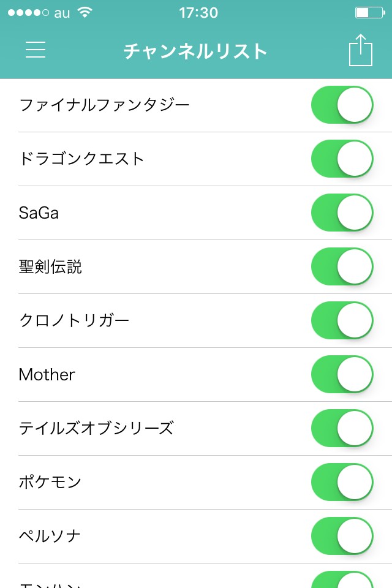Disable the ポケモン channel switch
This screenshot has width=392, height=588.
pos(342,482)
